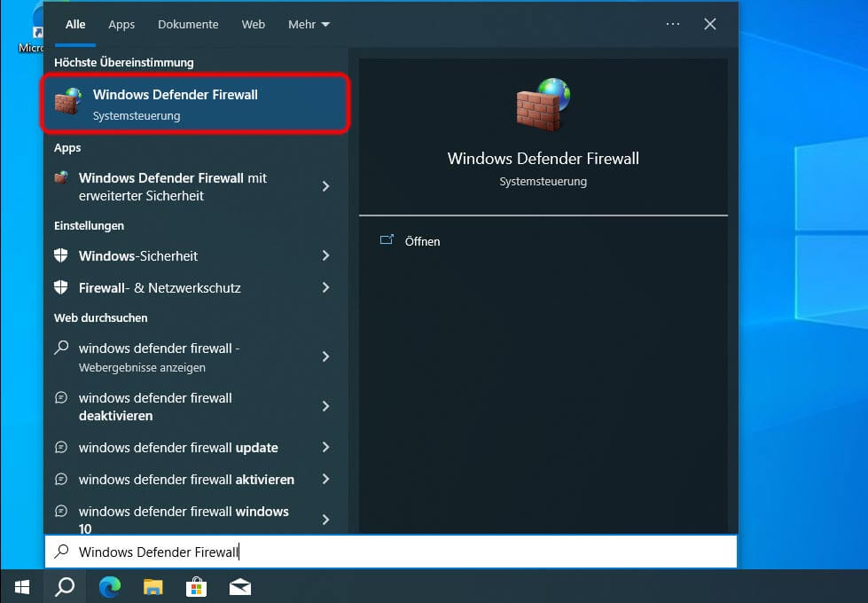Screen dimensions: 868x603
Task: Switch to the Apps tab
Action: (121, 24)
